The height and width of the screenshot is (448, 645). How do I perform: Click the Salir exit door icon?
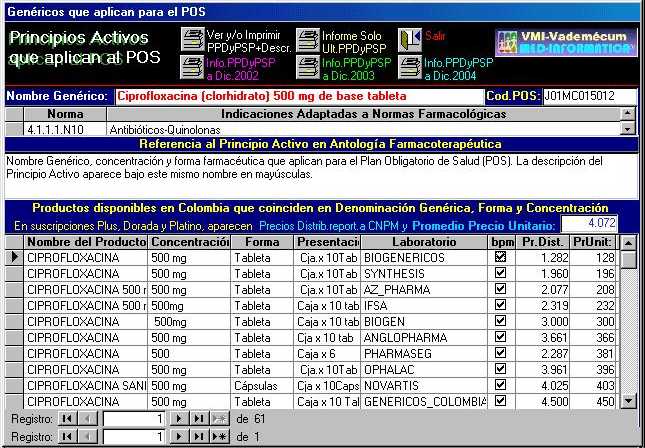[410, 39]
